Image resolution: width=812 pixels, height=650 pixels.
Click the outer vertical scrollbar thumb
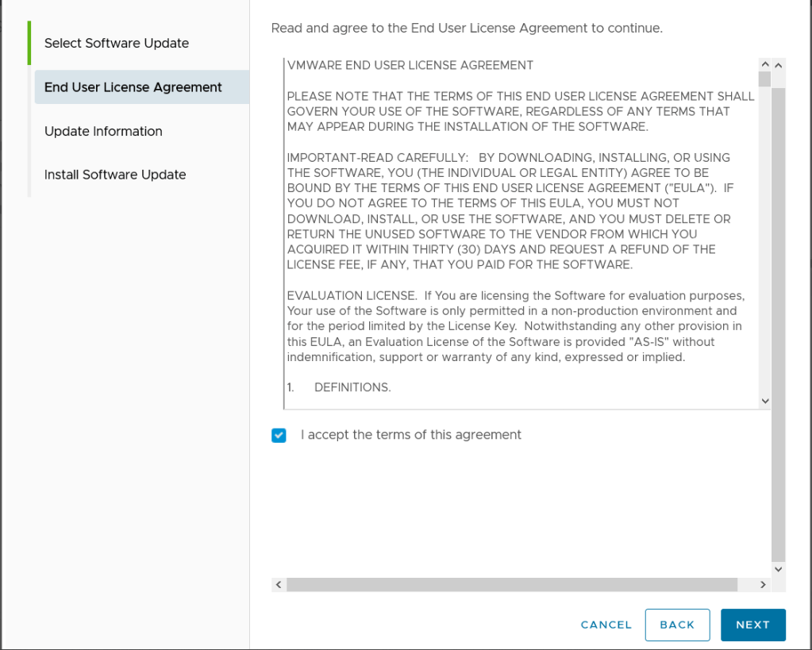[x=778, y=317]
